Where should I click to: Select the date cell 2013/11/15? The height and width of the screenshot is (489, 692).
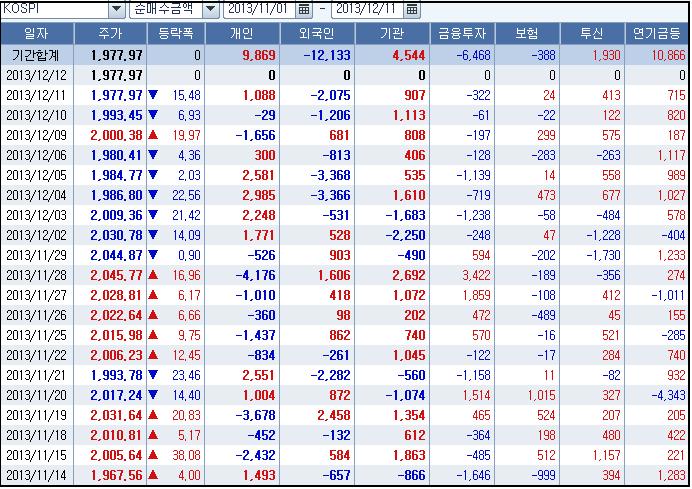37,455
